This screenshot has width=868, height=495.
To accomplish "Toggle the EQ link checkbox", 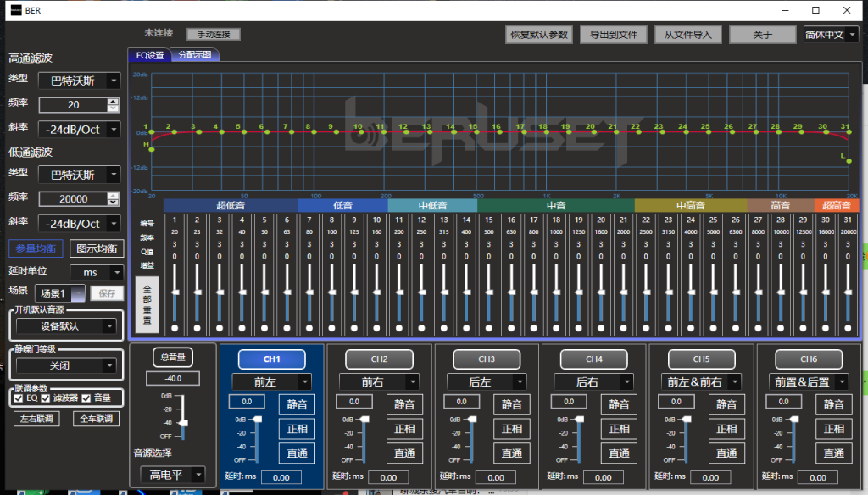I will click(19, 398).
